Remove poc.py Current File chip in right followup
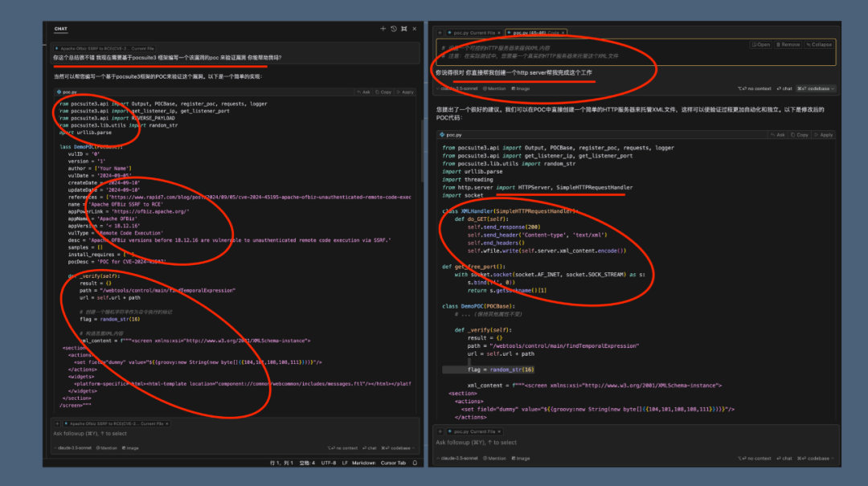The width and height of the screenshot is (868, 486). [499, 431]
